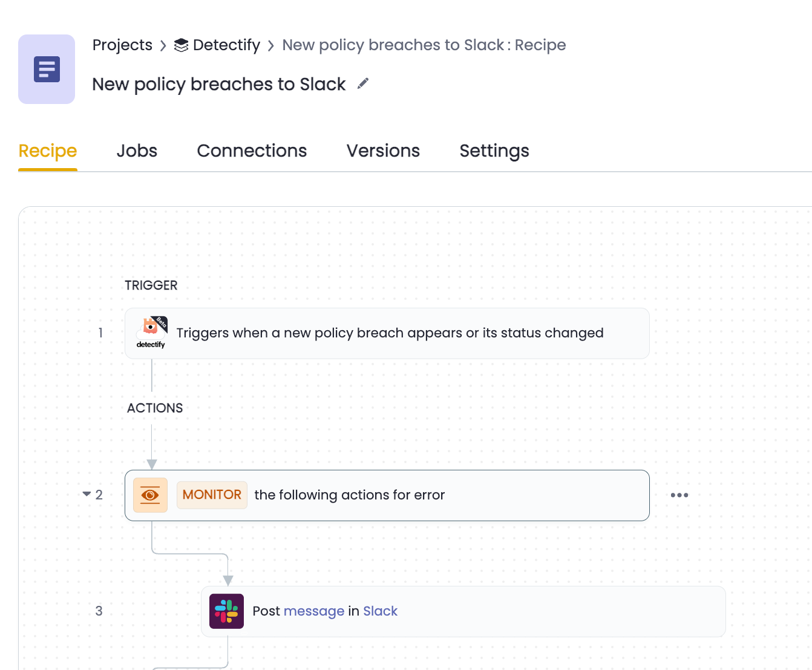Click the Detectify trigger app icon

151,333
